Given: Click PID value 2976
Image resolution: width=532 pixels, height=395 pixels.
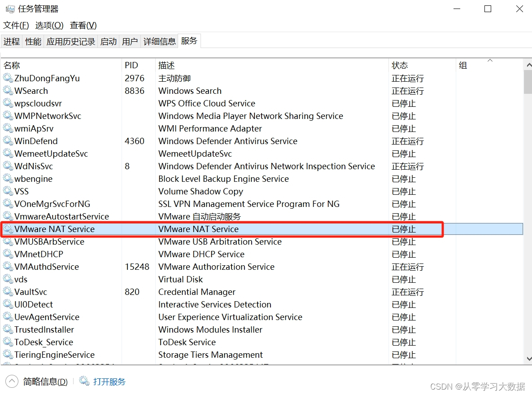Looking at the screenshot, I should [135, 78].
